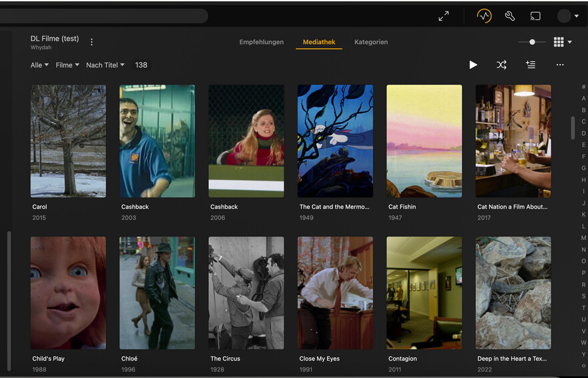Viewport: 588px width, 378px height.
Task: Shuffle the library with the shuffle icon
Action: coord(502,65)
